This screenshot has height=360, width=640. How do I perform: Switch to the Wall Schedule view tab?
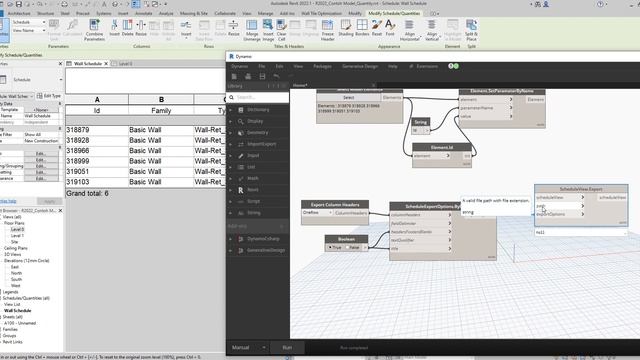point(87,64)
